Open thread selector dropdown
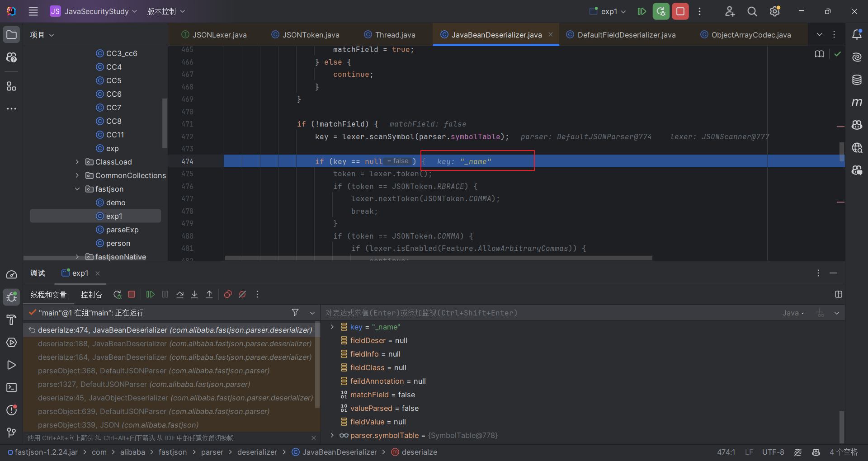Image resolution: width=868 pixels, height=461 pixels. click(x=312, y=313)
